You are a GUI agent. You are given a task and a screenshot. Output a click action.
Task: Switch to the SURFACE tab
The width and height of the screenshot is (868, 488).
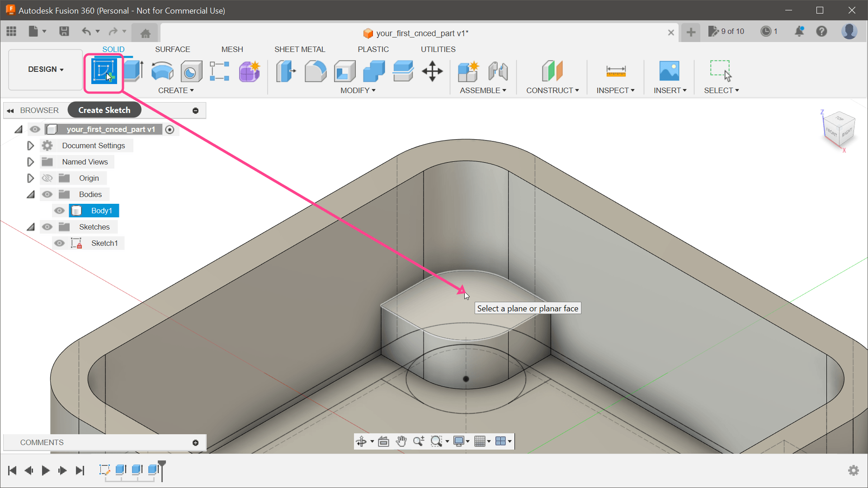point(172,49)
